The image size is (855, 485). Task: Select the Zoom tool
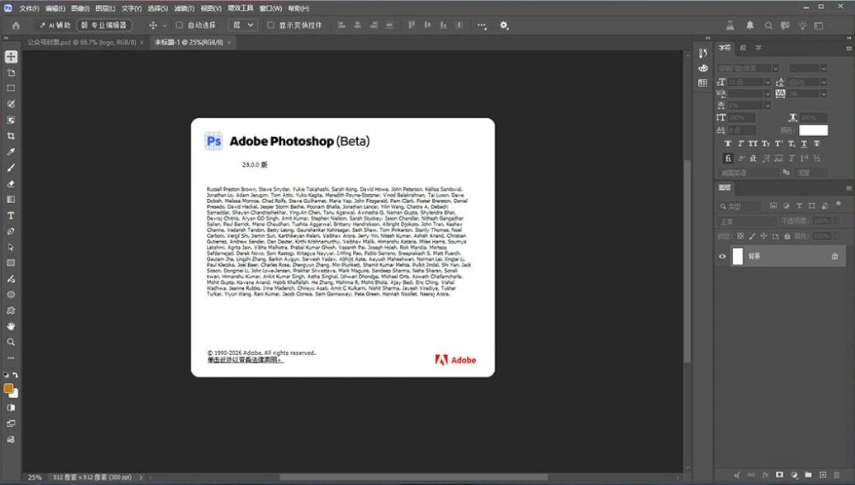tap(11, 342)
